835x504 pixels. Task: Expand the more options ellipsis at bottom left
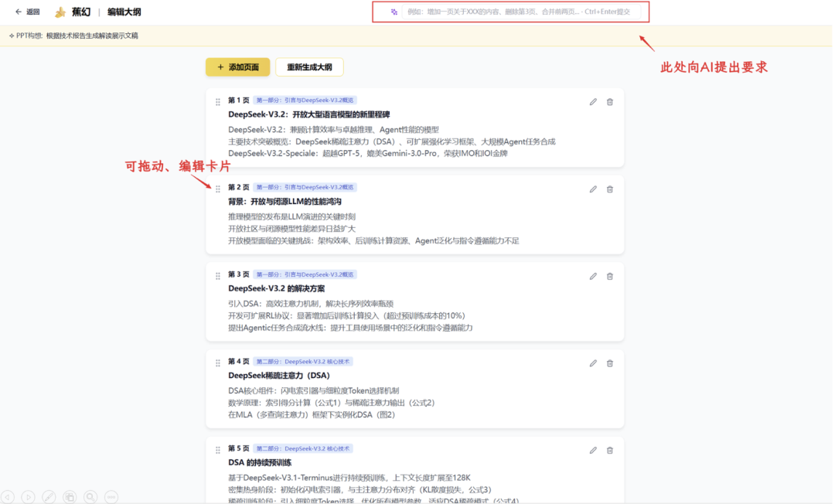coord(111,497)
